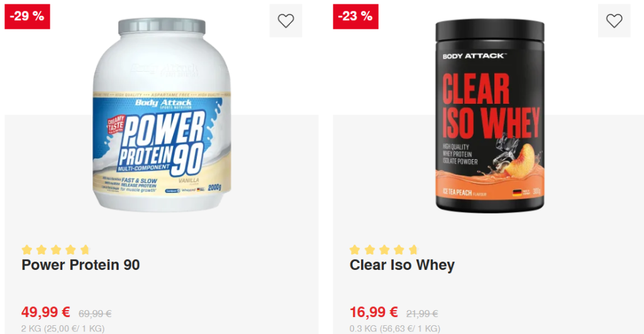
Task: Click the 0.3 KG unit price text
Action: pos(395,329)
